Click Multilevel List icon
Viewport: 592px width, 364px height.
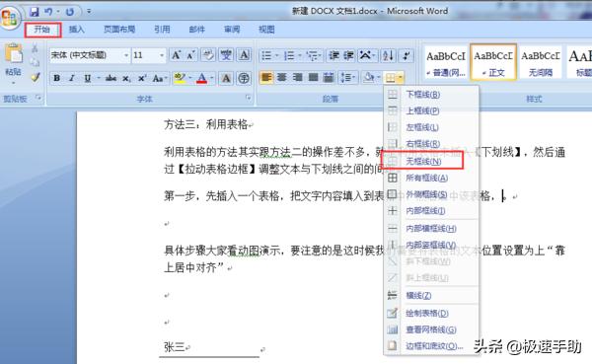(x=312, y=56)
